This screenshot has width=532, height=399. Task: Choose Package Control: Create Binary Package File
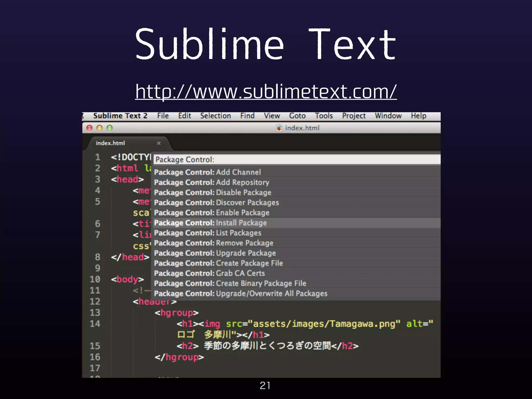click(297, 283)
